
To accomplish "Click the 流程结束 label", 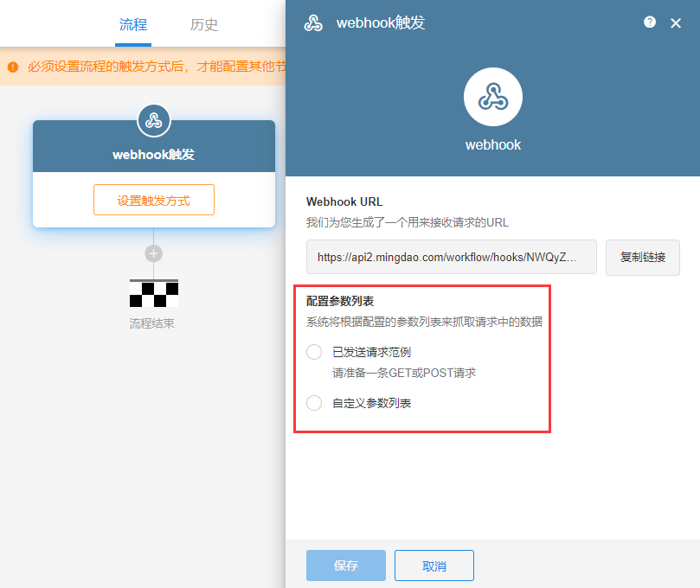I will coord(151,323).
